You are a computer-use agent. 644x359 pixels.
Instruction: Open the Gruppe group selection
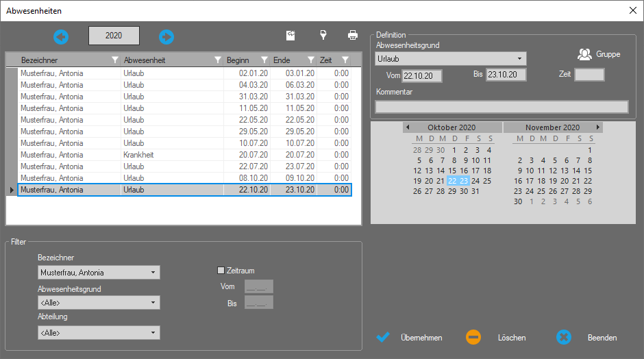tap(599, 54)
